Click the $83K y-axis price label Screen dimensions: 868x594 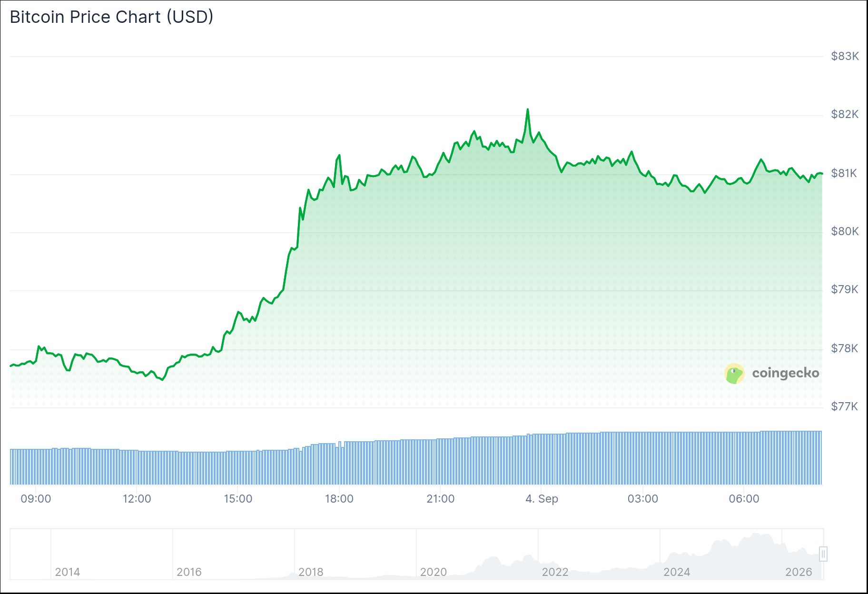(845, 56)
